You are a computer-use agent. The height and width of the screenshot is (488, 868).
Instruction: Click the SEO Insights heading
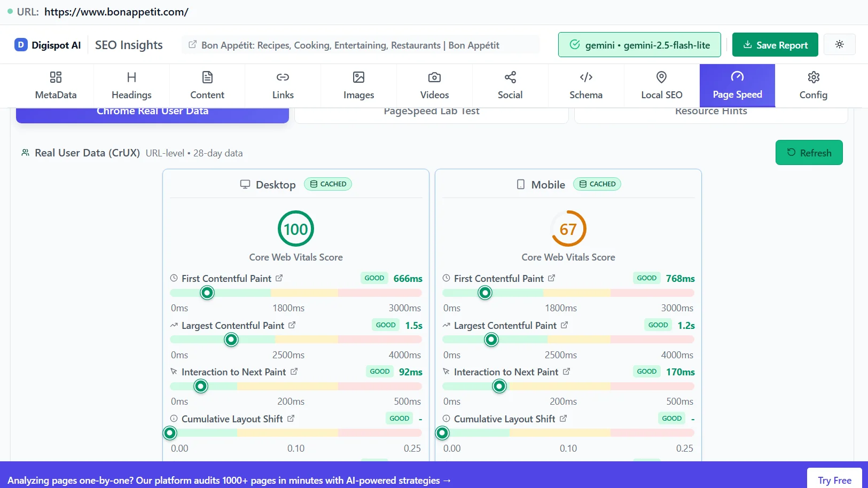click(129, 45)
